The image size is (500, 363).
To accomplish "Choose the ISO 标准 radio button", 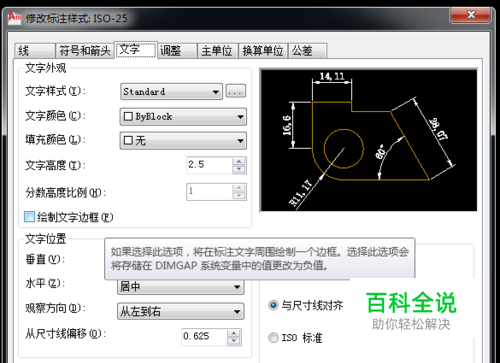I will coord(273,338).
